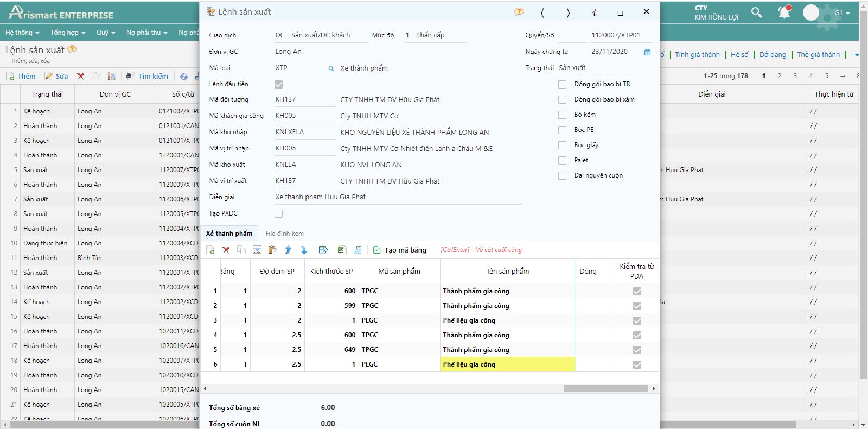Viewport: 868px width, 429px height.
Task: Click the Tìm kiếm search button
Action: coord(147,76)
